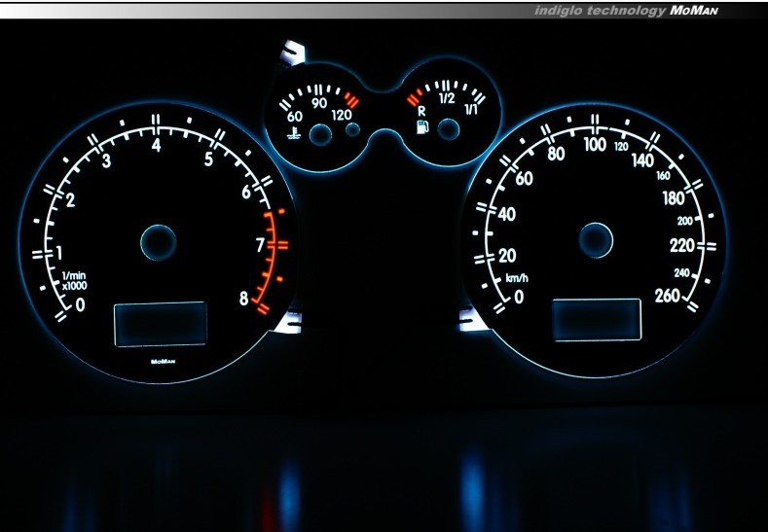Click the 260 mark on the speedometer
The image size is (768, 532).
coord(668,297)
